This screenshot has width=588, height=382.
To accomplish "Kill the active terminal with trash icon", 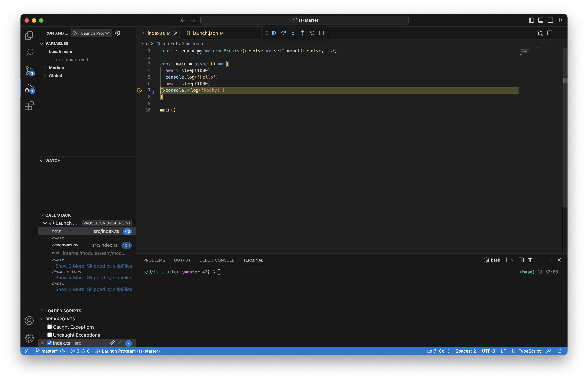I will tap(530, 260).
